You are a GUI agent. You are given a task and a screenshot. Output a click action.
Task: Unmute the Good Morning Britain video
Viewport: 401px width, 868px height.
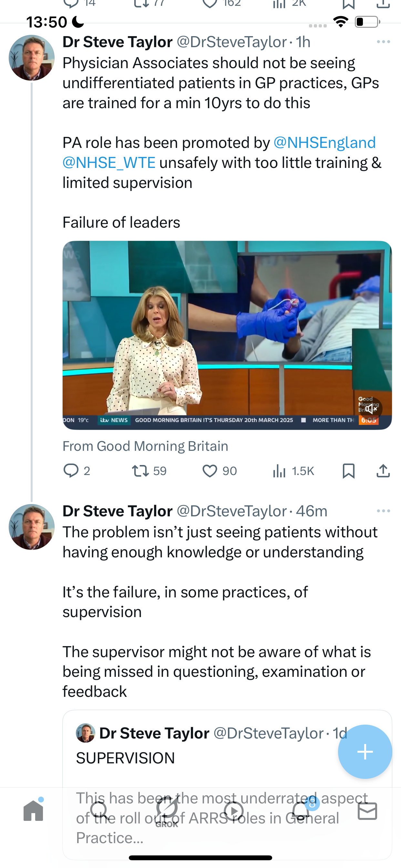pyautogui.click(x=371, y=409)
